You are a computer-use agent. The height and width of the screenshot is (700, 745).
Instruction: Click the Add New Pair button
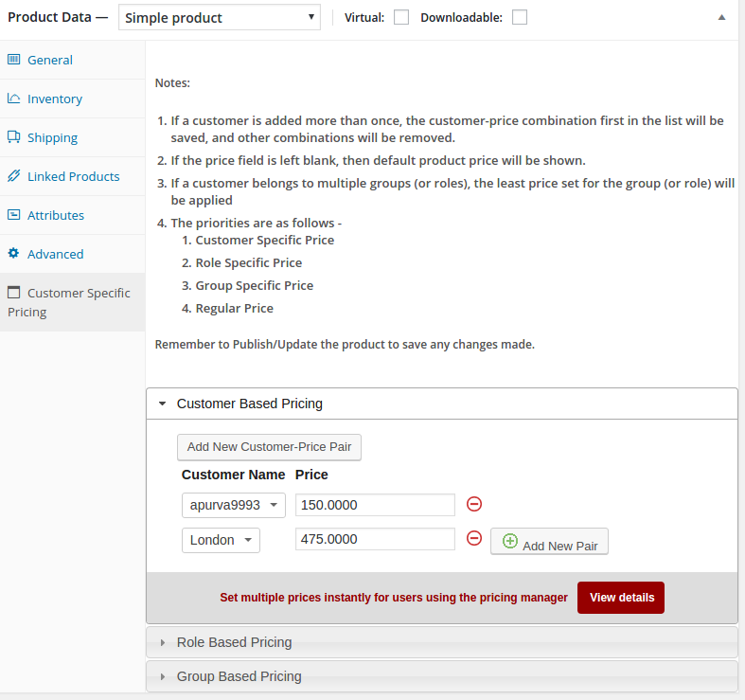point(549,541)
